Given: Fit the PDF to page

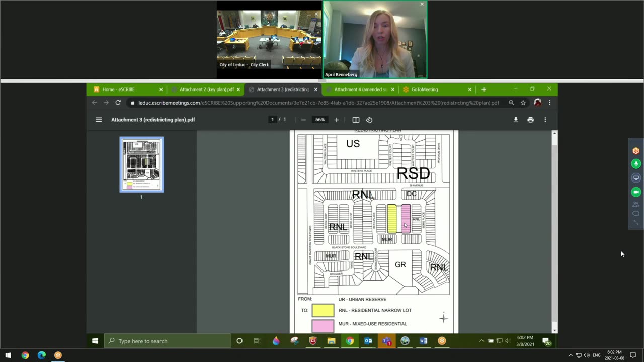Looking at the screenshot, I should tap(356, 120).
